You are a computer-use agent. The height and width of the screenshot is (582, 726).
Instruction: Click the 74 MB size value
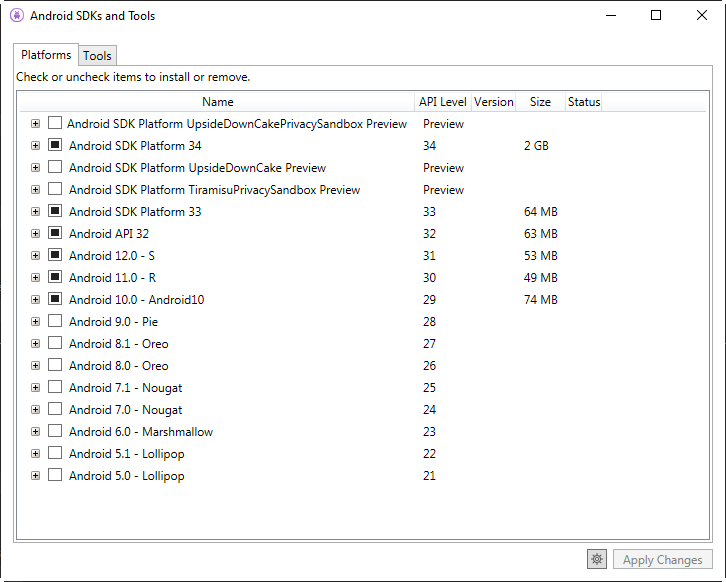point(540,300)
